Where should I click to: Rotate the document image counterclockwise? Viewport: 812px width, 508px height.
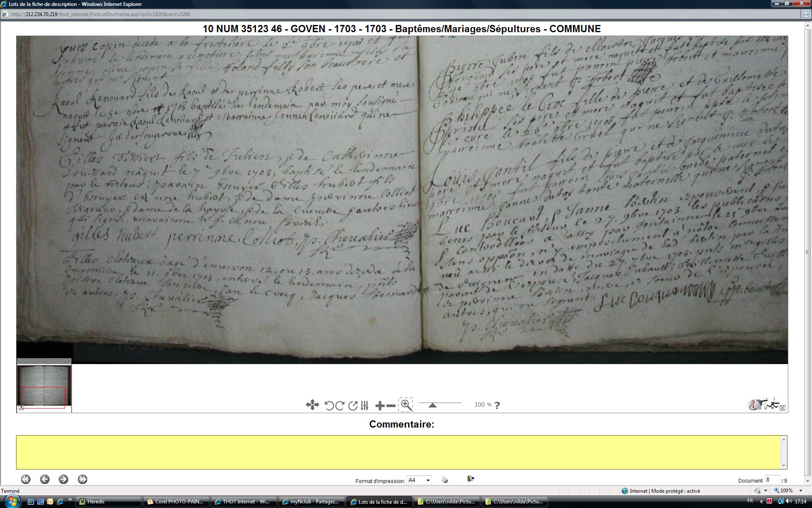(x=329, y=406)
